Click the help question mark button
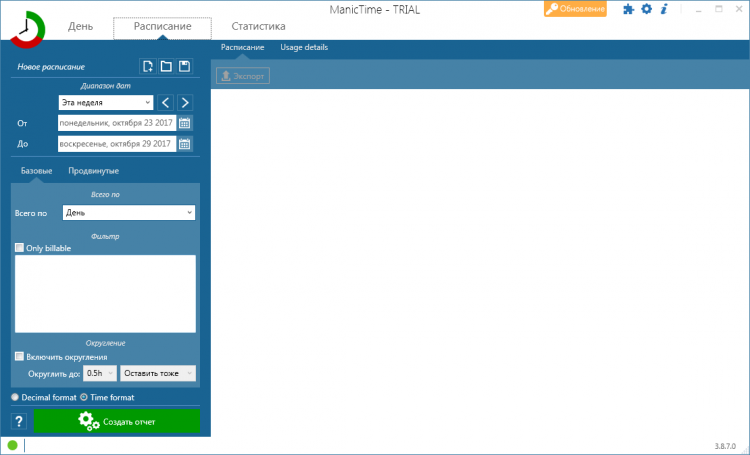 [19, 422]
